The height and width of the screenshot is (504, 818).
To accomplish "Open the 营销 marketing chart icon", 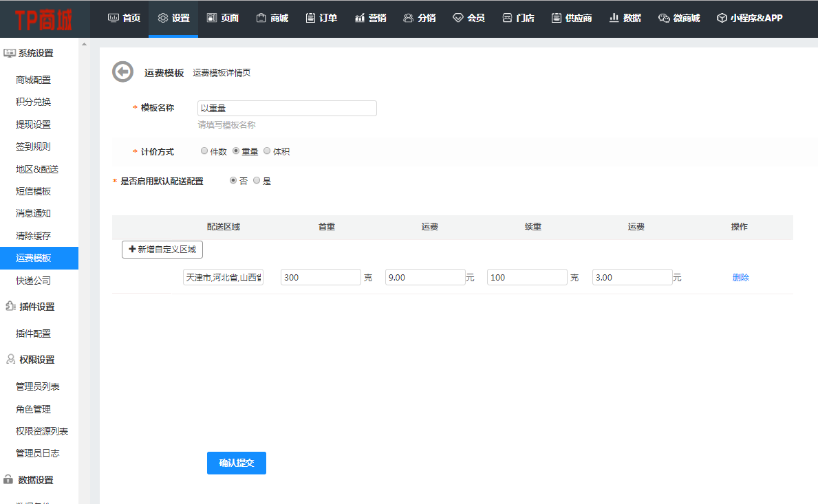I will coord(360,18).
